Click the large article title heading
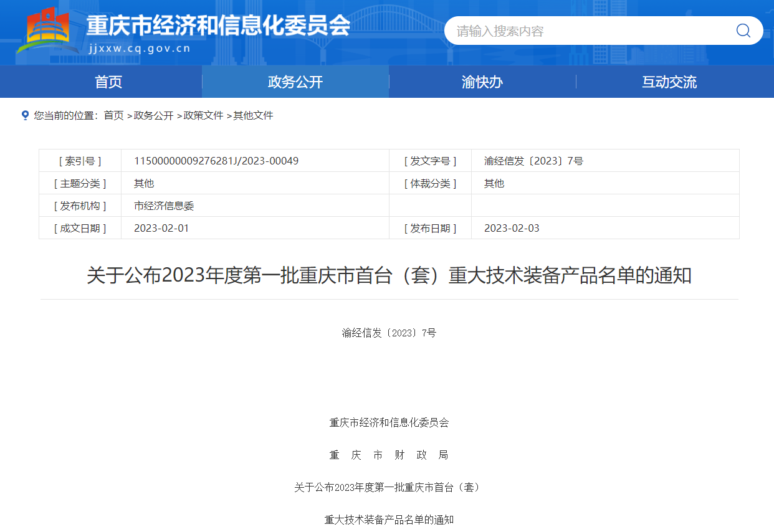Screen dimensions: 774x532 pos(389,275)
